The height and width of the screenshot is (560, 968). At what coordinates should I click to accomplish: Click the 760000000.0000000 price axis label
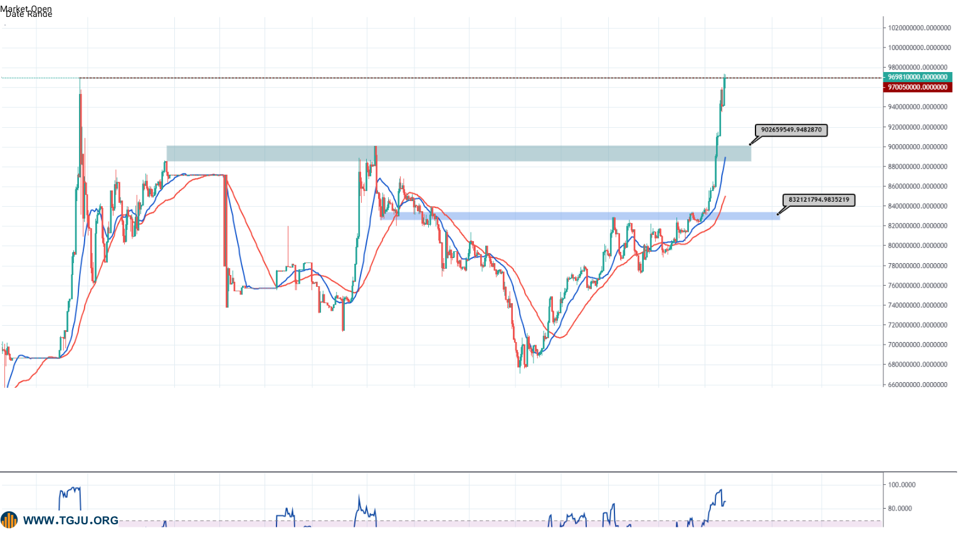point(917,285)
